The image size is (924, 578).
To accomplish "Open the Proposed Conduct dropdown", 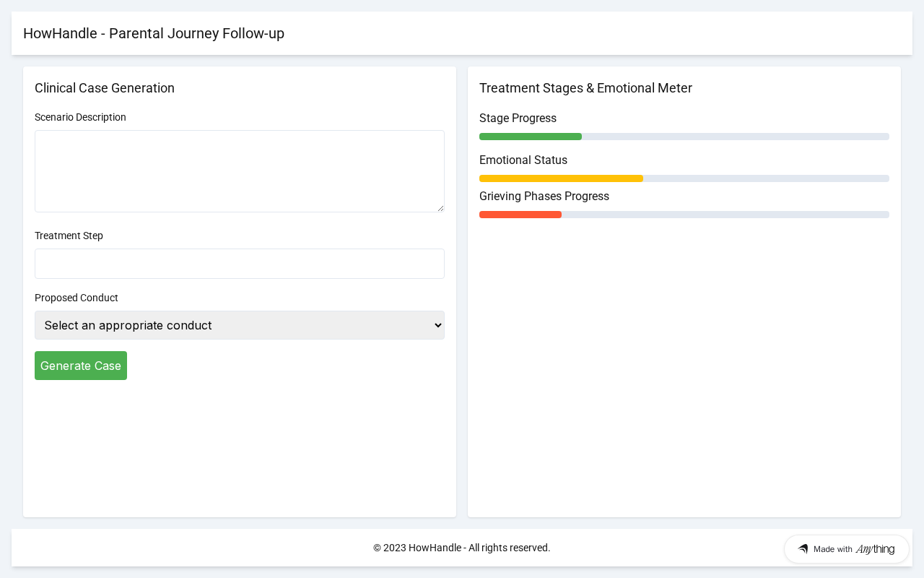I will pos(239,325).
